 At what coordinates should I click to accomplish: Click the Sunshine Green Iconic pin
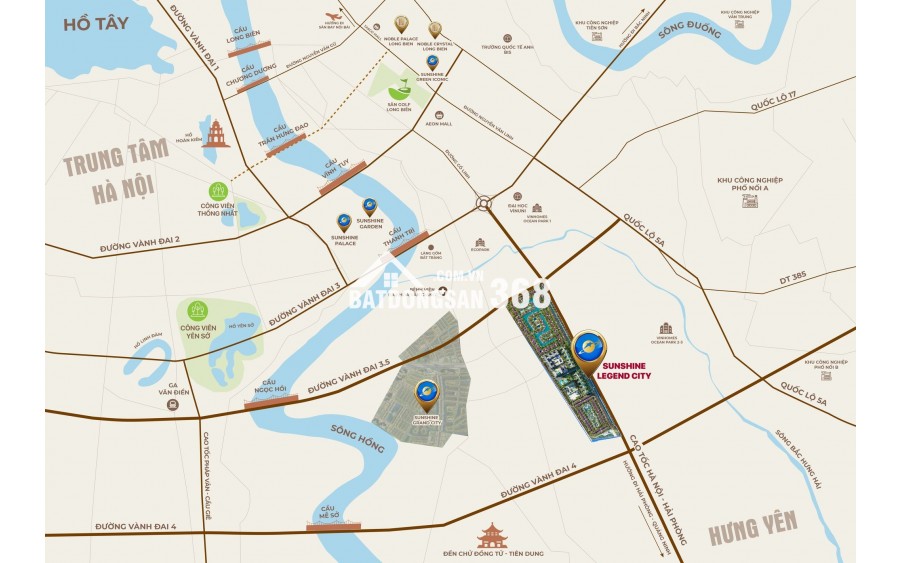pos(432,62)
